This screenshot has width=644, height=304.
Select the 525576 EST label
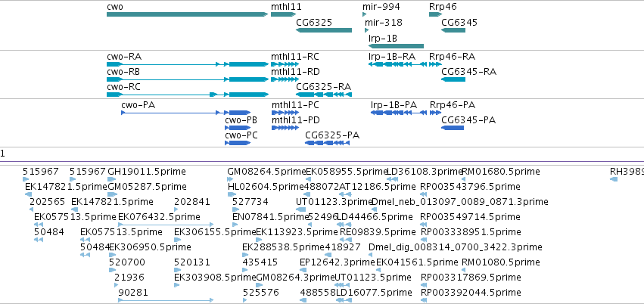click(x=261, y=293)
